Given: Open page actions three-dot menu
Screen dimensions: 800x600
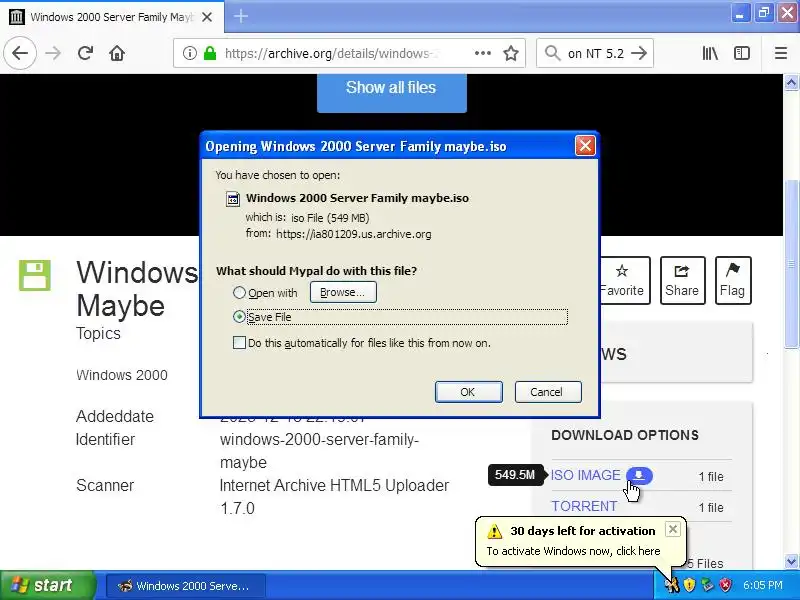Looking at the screenshot, I should [483, 53].
